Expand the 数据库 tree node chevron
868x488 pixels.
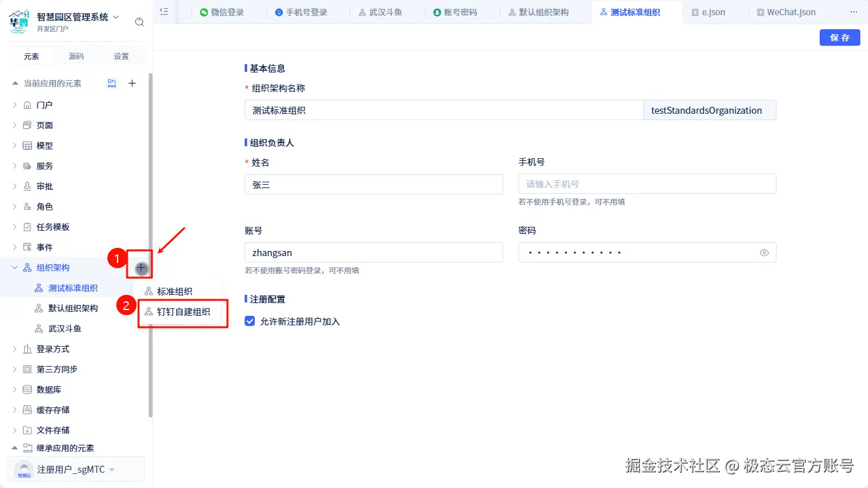(x=15, y=390)
